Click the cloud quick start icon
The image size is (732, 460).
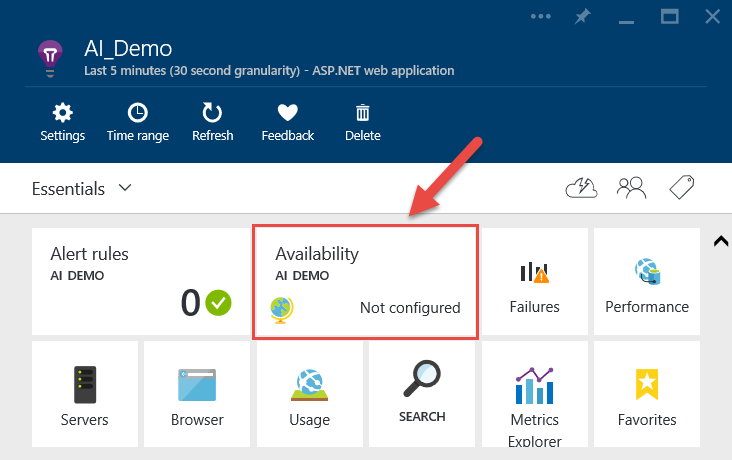(581, 188)
